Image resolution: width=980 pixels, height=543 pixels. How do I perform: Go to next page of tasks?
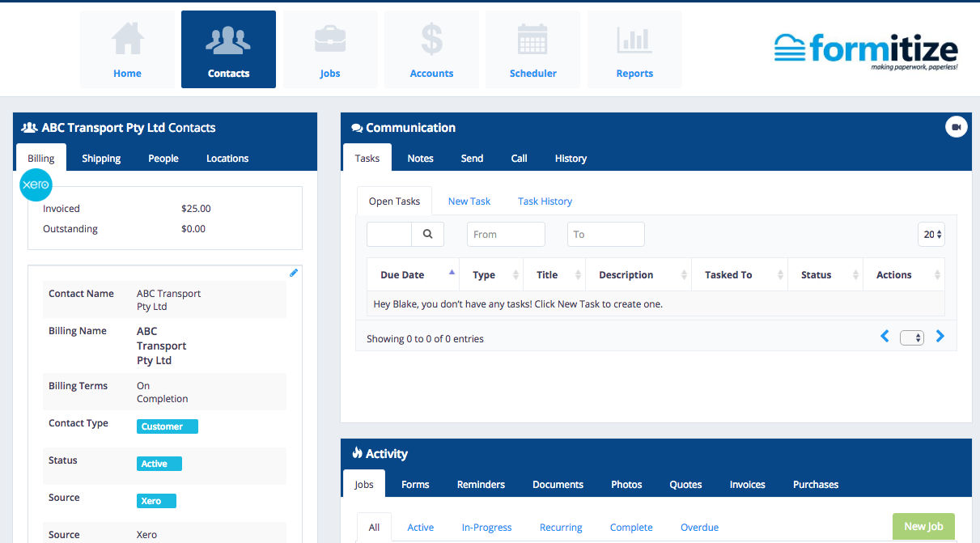click(940, 337)
